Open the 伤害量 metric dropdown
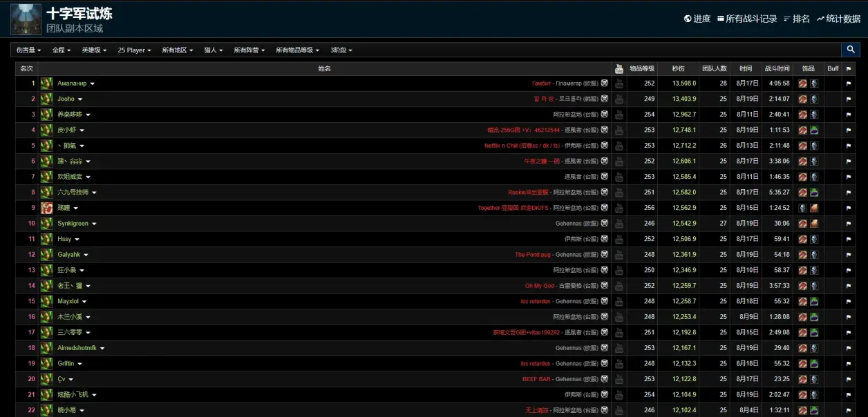Screen dimensions: 868x417 [28, 50]
